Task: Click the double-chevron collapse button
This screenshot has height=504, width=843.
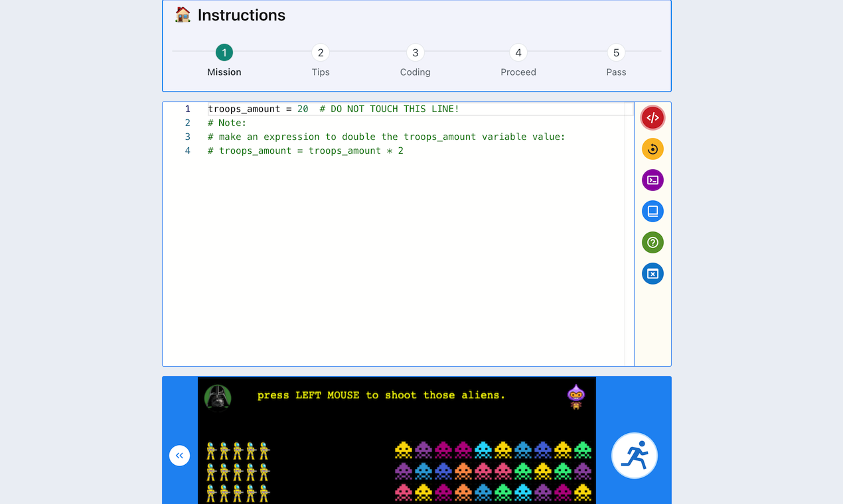Action: [179, 456]
